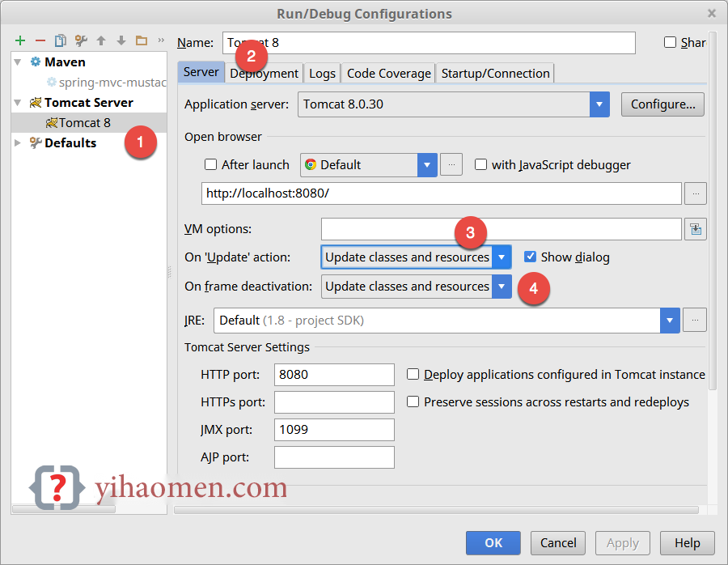The width and height of the screenshot is (728, 565).
Task: Open Help for this dialog
Action: tap(687, 542)
